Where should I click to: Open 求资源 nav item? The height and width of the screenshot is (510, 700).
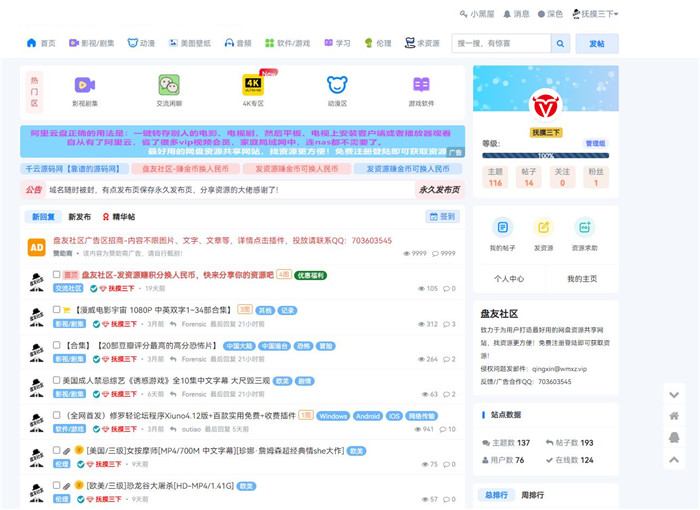(422, 43)
